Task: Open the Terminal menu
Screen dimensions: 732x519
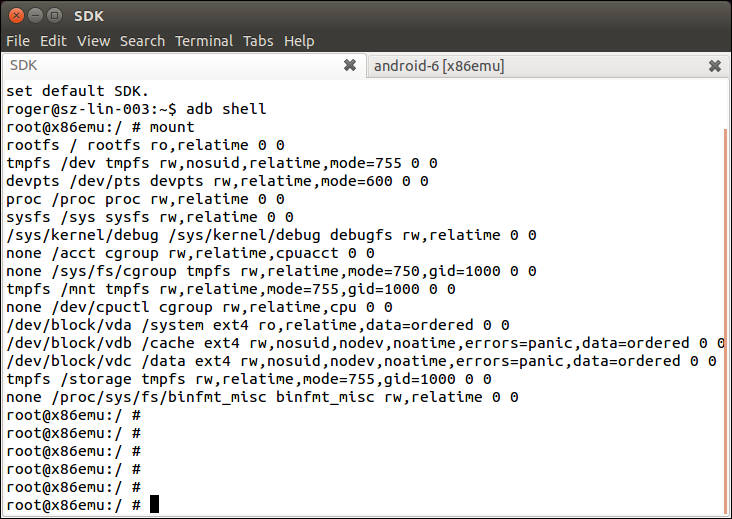Action: 204,41
